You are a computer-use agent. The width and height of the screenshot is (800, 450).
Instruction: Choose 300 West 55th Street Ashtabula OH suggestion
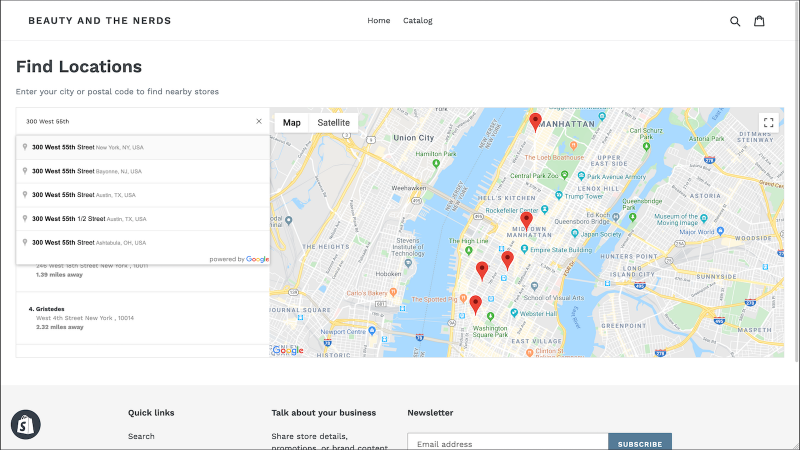coord(143,243)
